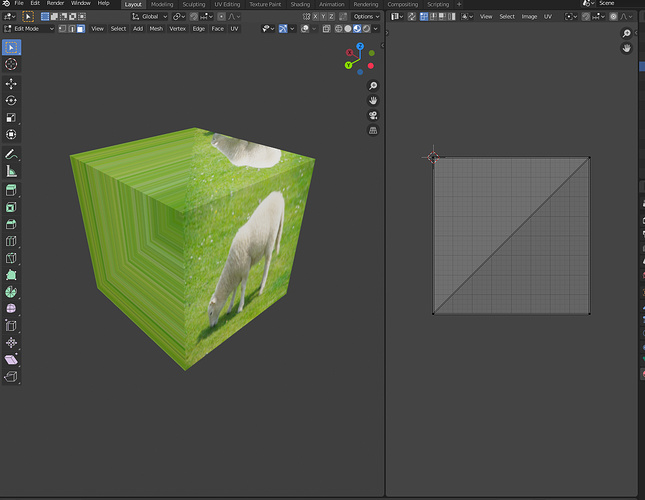Select the Select Box tool
The image size is (645, 500).
(x=11, y=47)
